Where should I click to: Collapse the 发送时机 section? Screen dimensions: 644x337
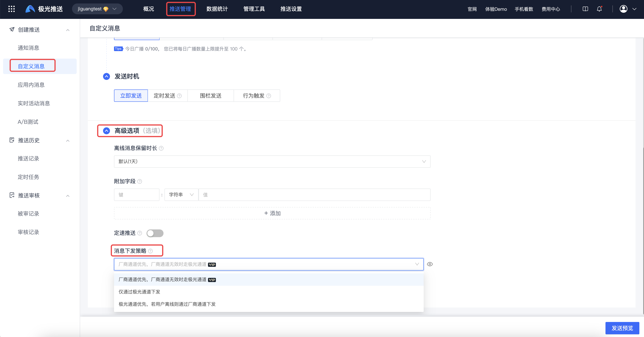[x=106, y=76]
